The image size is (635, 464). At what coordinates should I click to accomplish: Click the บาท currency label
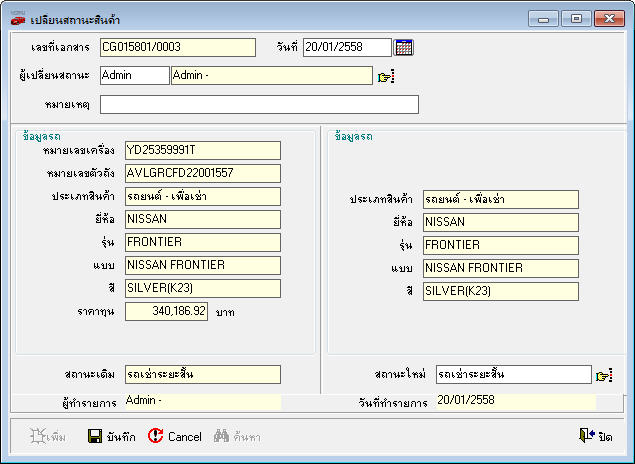point(225,313)
